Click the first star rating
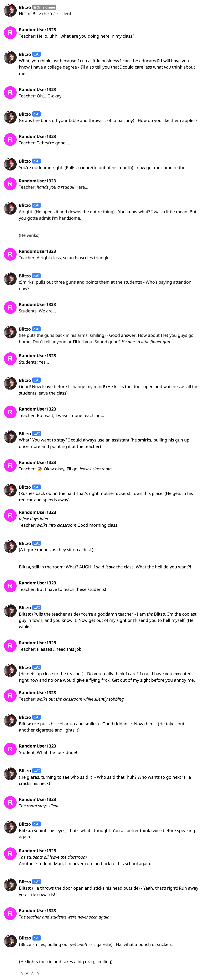 [22, 973]
